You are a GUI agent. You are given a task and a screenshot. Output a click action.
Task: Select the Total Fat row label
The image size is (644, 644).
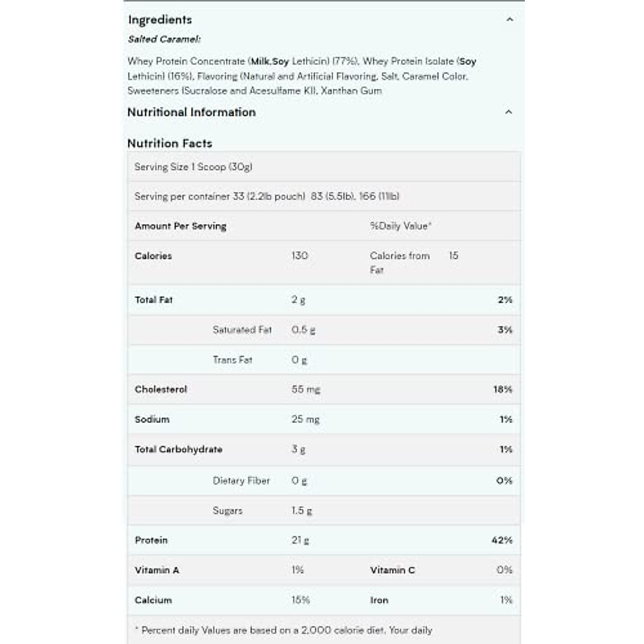(x=153, y=300)
